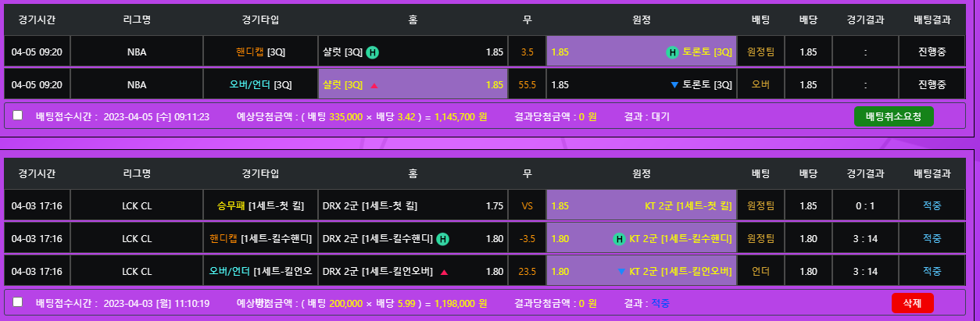
Task: Click the H icon beside DRX 2군 킬수핸디
Action: tap(442, 238)
